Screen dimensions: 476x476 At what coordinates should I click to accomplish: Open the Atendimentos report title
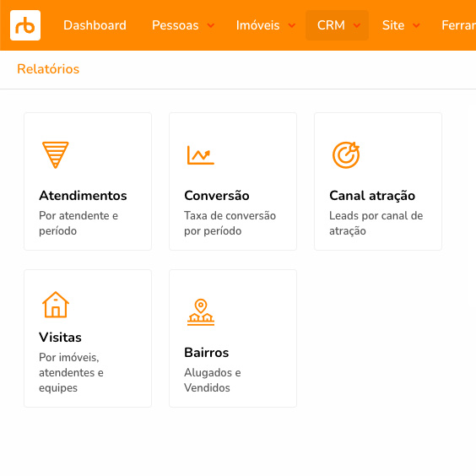[83, 196]
